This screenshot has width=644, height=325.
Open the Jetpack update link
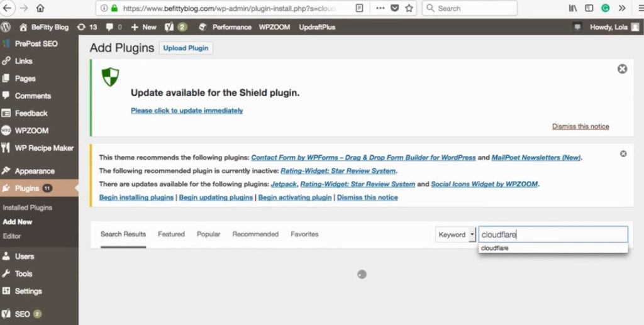pyautogui.click(x=284, y=184)
